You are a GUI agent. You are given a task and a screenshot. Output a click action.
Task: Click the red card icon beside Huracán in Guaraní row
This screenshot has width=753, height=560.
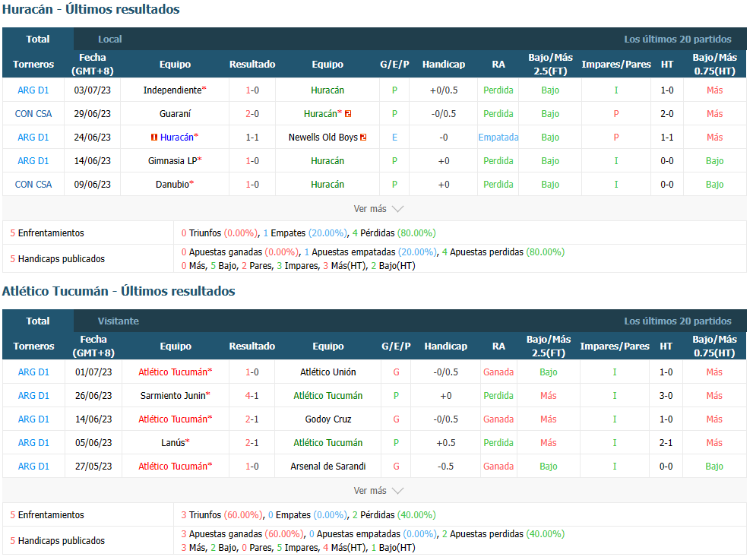[x=348, y=114]
